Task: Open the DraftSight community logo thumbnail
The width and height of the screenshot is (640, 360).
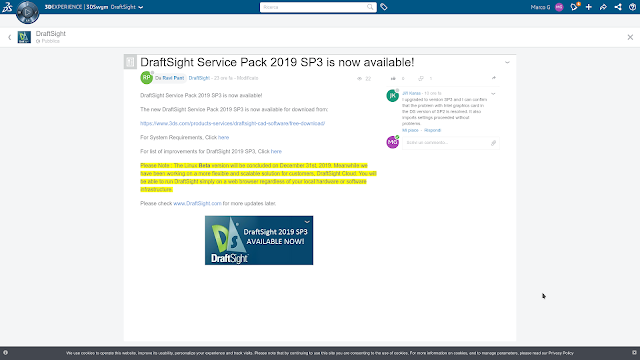Action: 24,37
